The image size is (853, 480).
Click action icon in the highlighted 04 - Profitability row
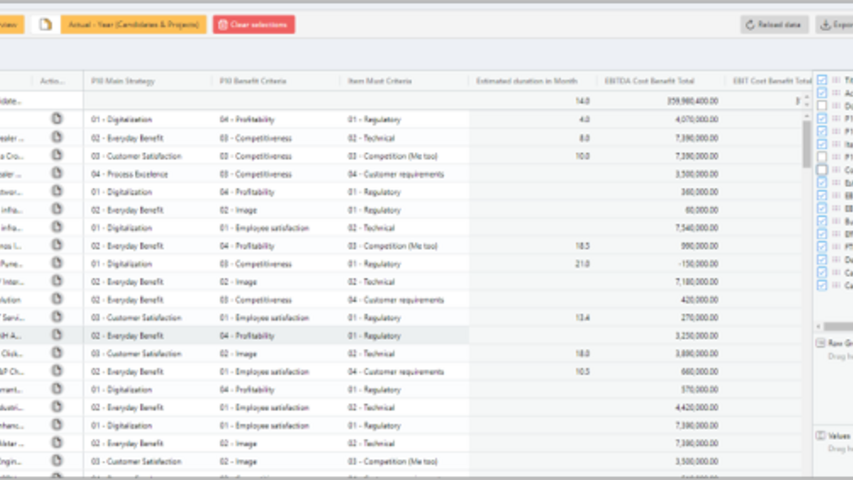click(57, 336)
